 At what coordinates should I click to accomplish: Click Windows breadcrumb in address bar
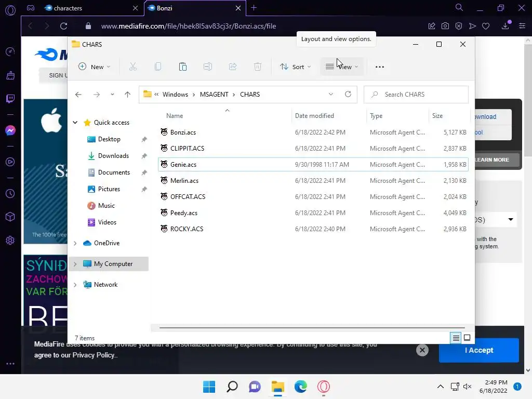(175, 95)
